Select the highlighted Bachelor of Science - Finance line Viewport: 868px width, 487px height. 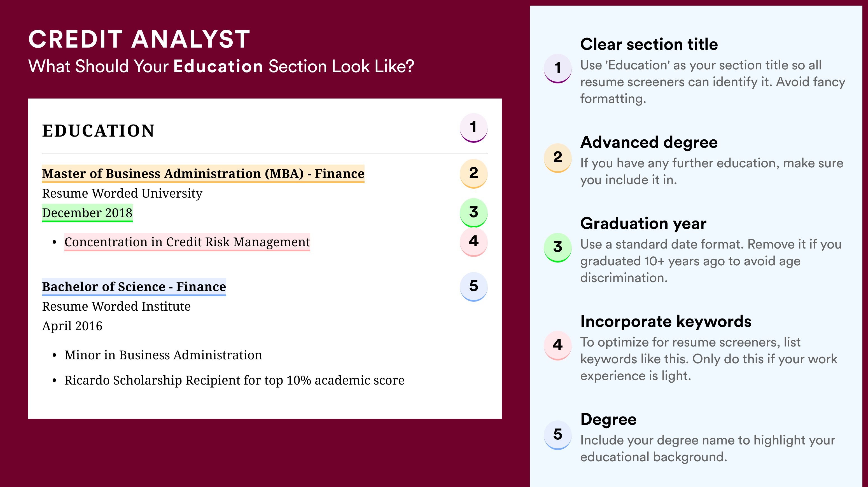(x=134, y=287)
